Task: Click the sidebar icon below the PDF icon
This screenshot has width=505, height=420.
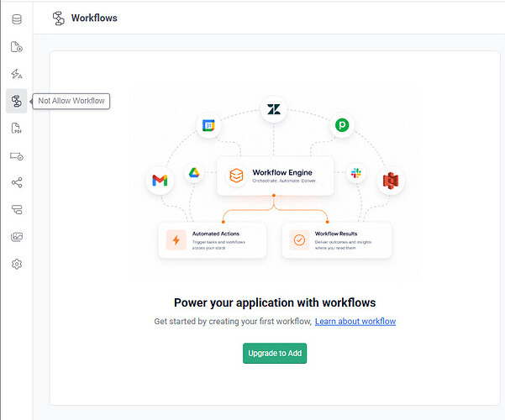Action: point(17,156)
